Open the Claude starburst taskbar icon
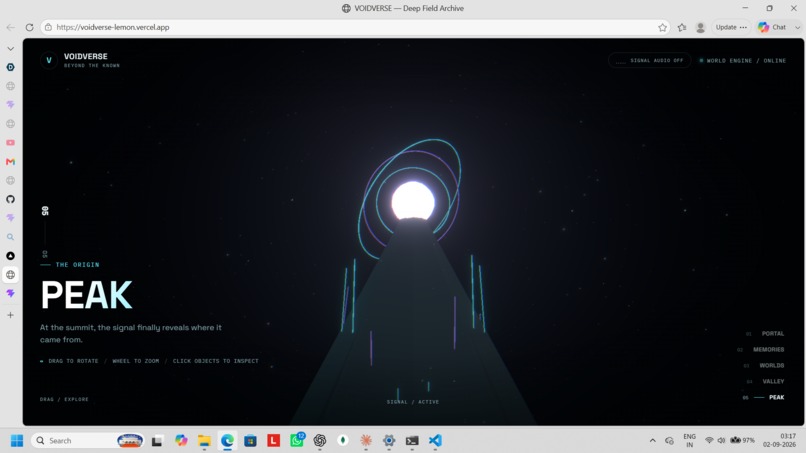 click(x=366, y=441)
